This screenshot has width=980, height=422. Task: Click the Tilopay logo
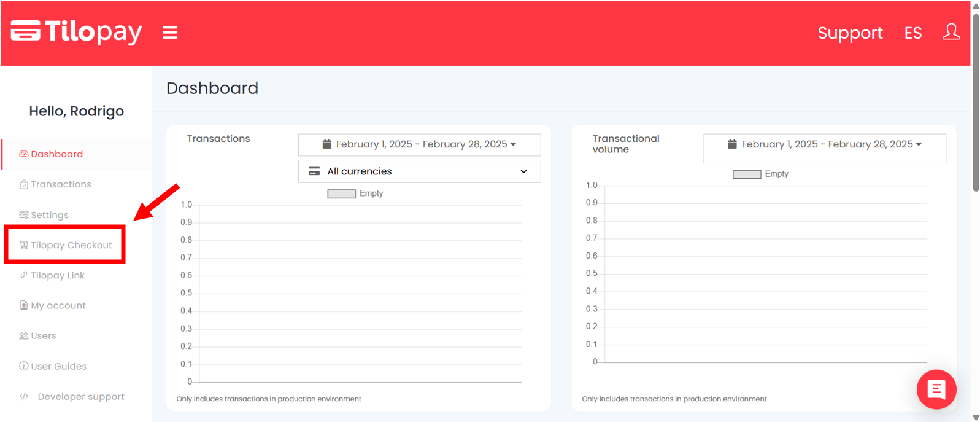[77, 31]
